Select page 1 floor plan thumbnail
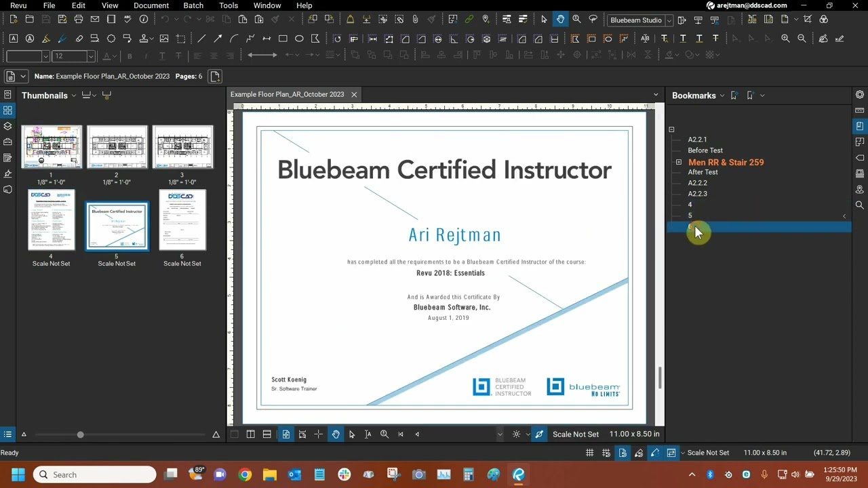The height and width of the screenshot is (488, 868). pos(51,146)
